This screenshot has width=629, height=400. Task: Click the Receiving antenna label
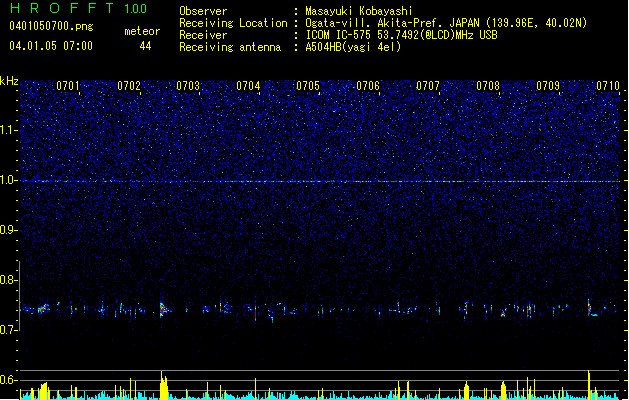tap(230, 47)
